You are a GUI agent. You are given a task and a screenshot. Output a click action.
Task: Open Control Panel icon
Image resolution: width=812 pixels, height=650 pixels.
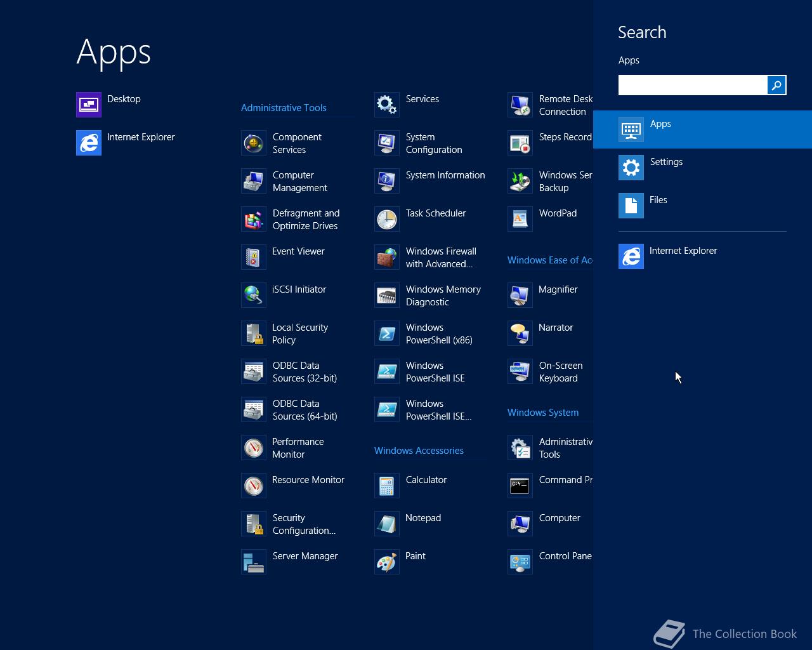(x=520, y=562)
